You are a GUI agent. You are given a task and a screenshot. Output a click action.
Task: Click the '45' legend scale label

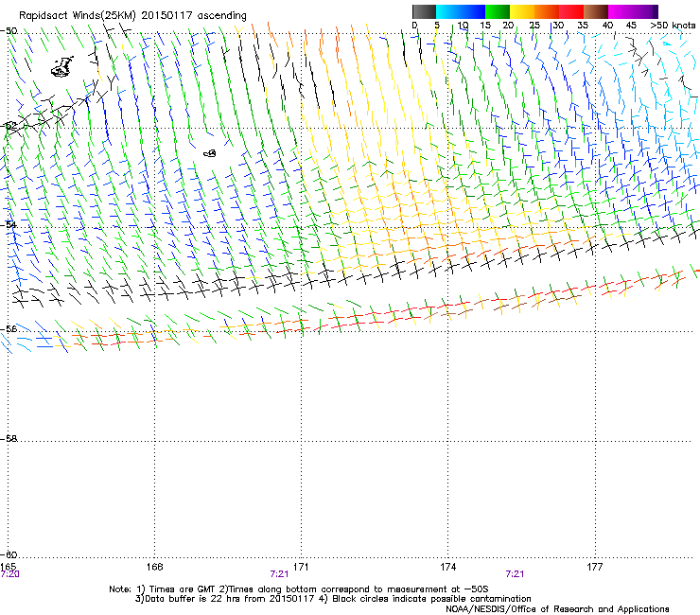(631, 26)
